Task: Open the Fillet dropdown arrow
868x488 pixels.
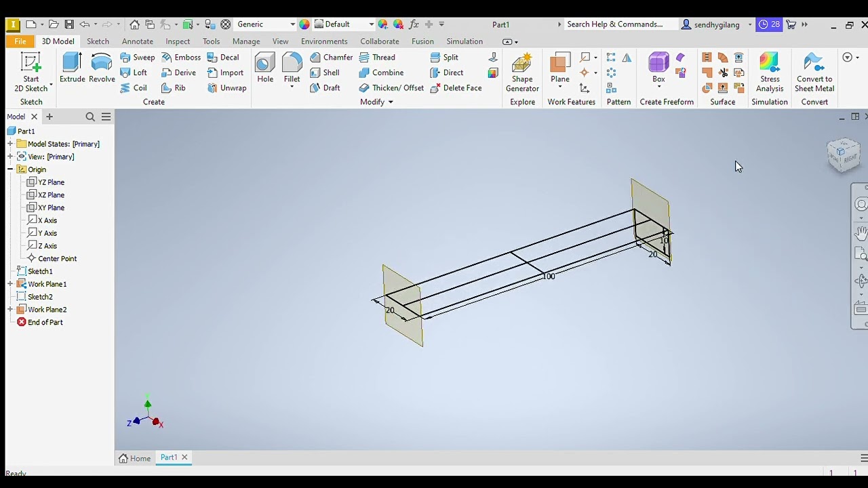Action: pos(292,87)
